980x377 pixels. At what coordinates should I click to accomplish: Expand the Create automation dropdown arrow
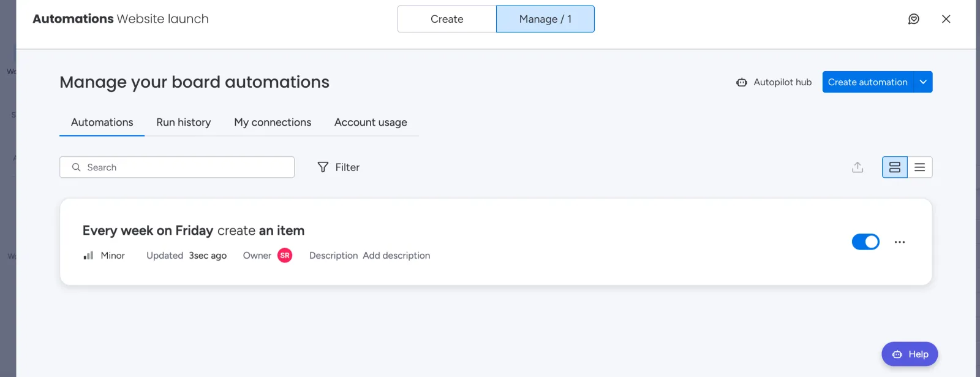923,82
